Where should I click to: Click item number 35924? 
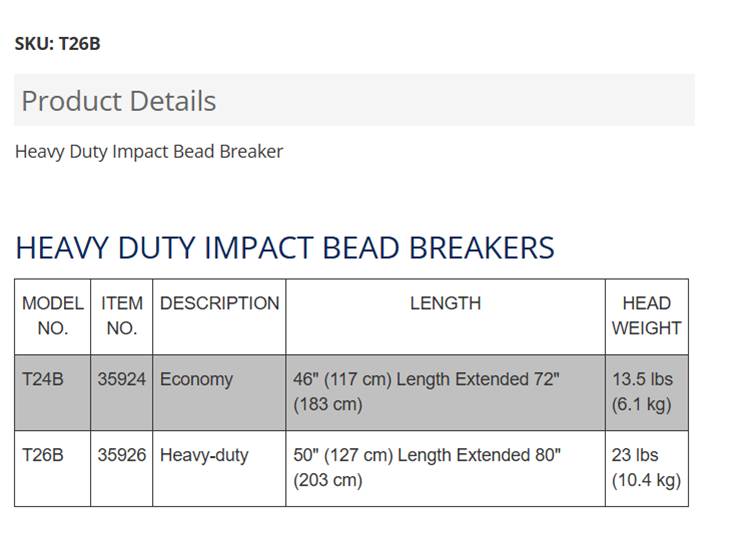pos(121,380)
